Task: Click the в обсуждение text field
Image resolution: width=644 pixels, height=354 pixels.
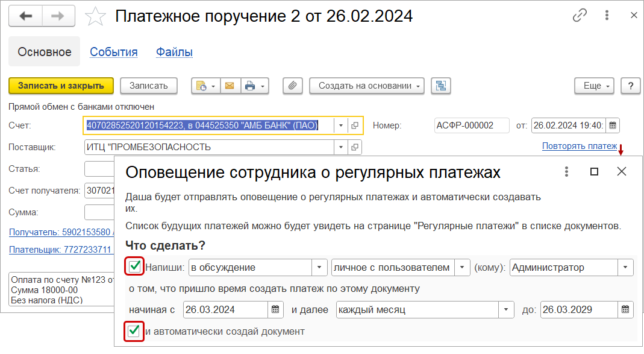Action: (251, 268)
